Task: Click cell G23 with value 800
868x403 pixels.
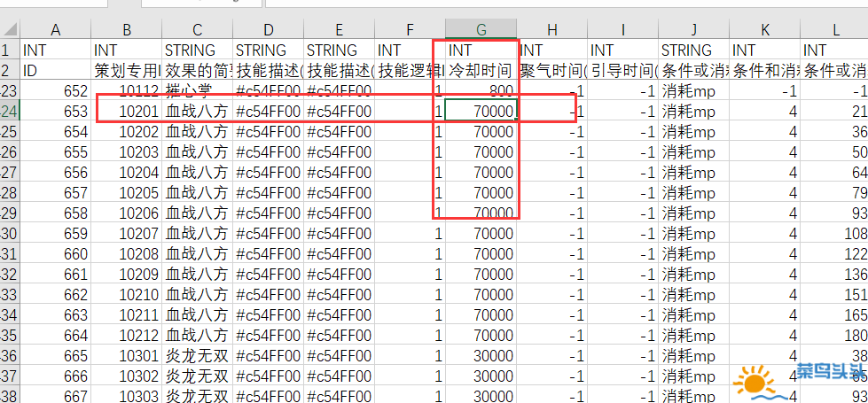Action: tap(481, 90)
